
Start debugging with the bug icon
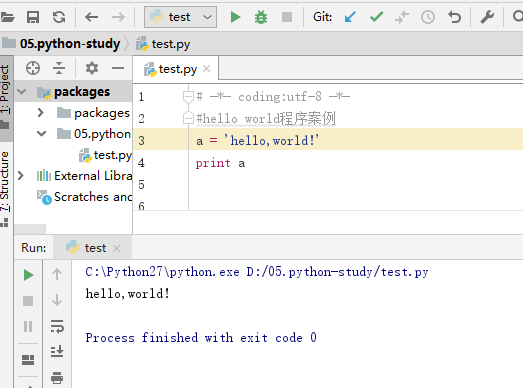coord(260,17)
